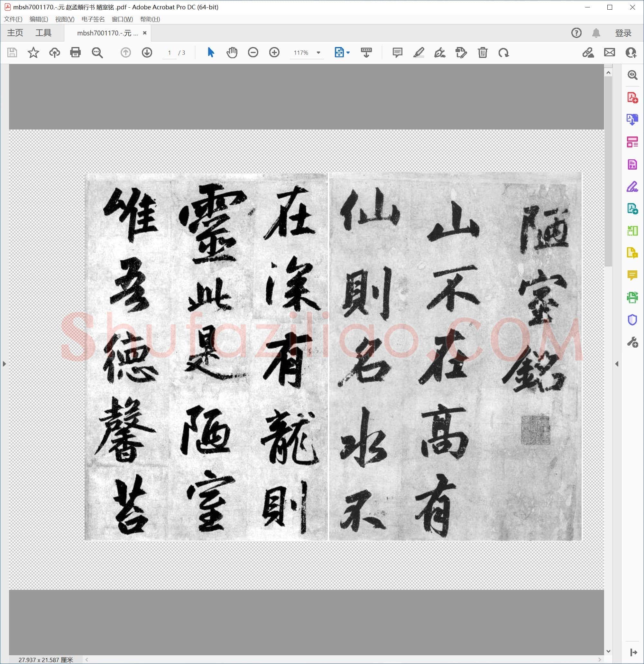Select the Hand pan tool
Image resolution: width=644 pixels, height=664 pixels.
232,52
